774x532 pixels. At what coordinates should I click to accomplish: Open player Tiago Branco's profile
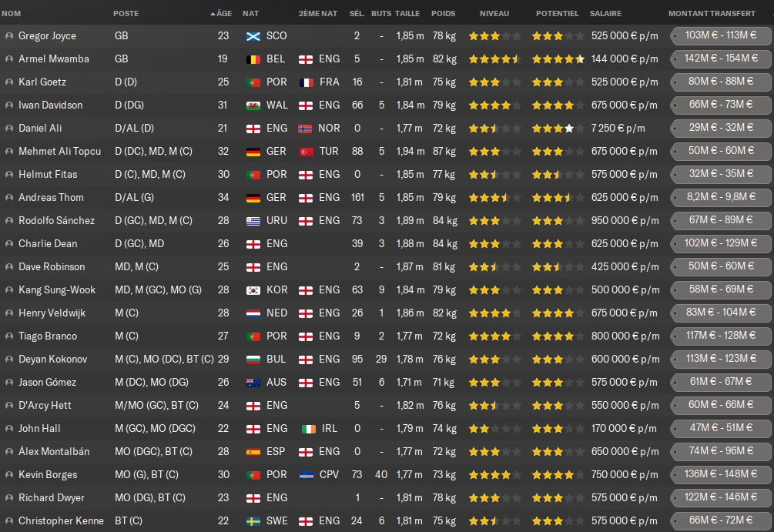tap(46, 336)
